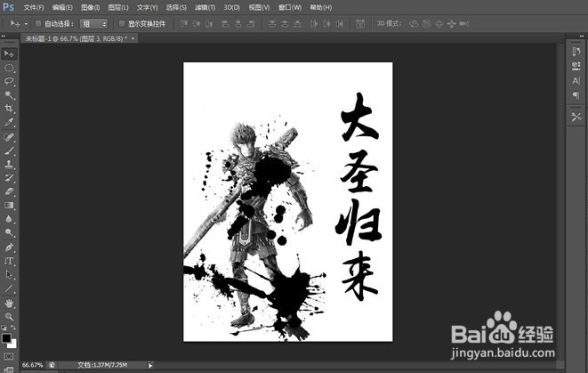The height and width of the screenshot is (373, 588).
Task: Click the foreground black color swatch
Action: click(x=6, y=338)
